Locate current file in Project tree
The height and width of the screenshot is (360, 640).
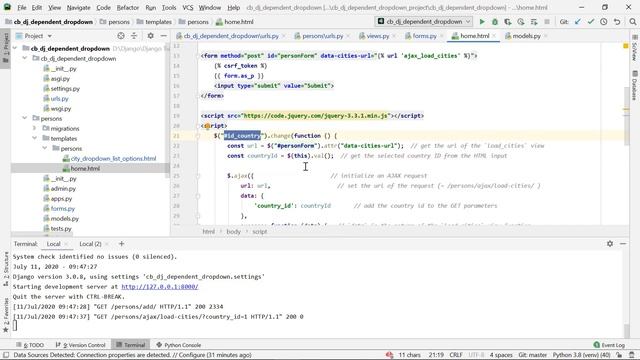pyautogui.click(x=121, y=36)
